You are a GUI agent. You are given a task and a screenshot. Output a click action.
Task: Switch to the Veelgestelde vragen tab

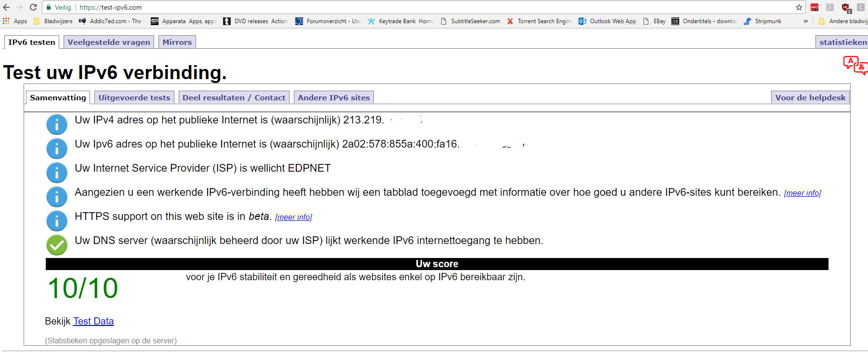(109, 42)
